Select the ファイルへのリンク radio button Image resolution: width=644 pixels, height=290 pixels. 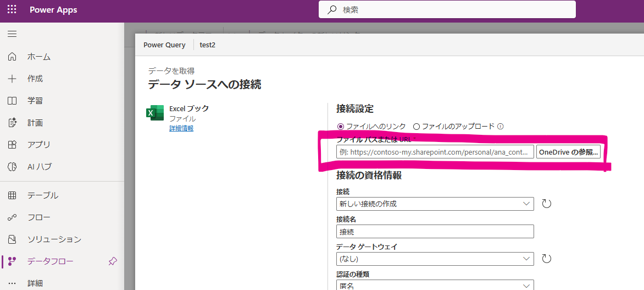pos(341,126)
